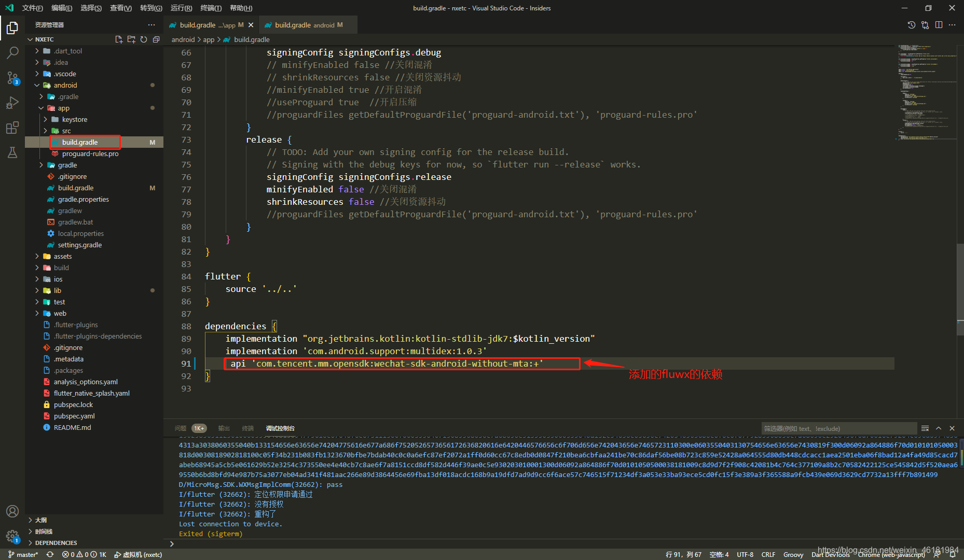Switch to the Output panel tab
Viewport: 964px width, 560px height.
[224, 428]
